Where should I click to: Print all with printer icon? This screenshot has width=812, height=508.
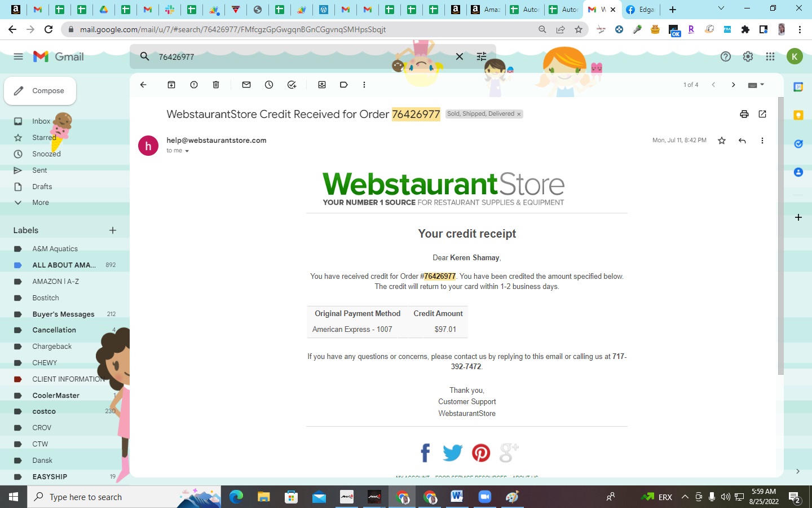744,114
